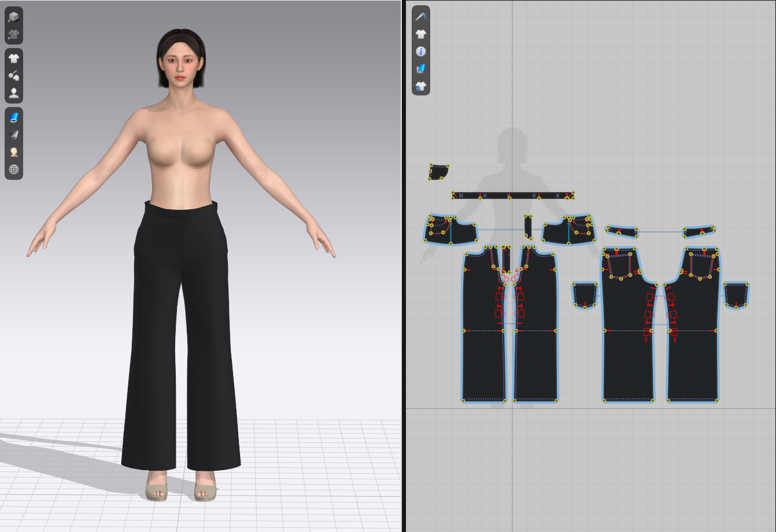Click the needle and thread sewing icon

point(420,17)
